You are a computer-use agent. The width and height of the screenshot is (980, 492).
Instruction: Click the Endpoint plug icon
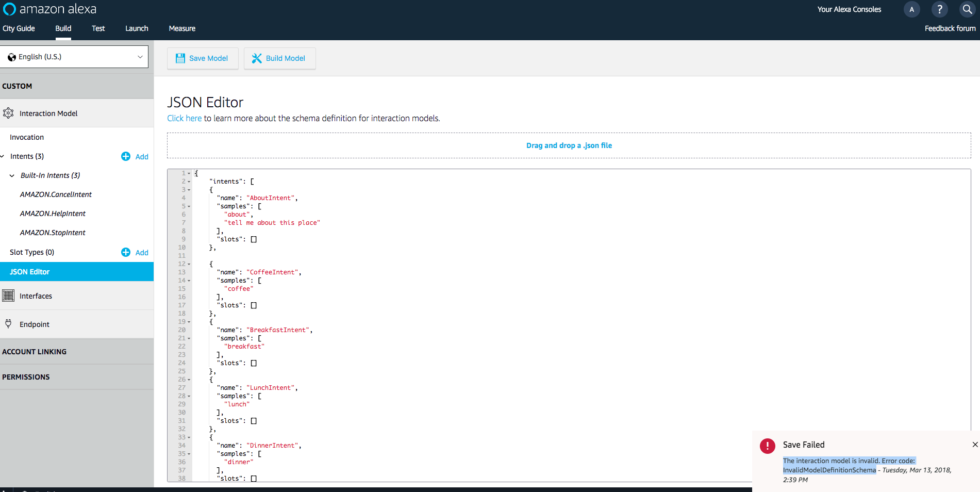[x=8, y=324]
